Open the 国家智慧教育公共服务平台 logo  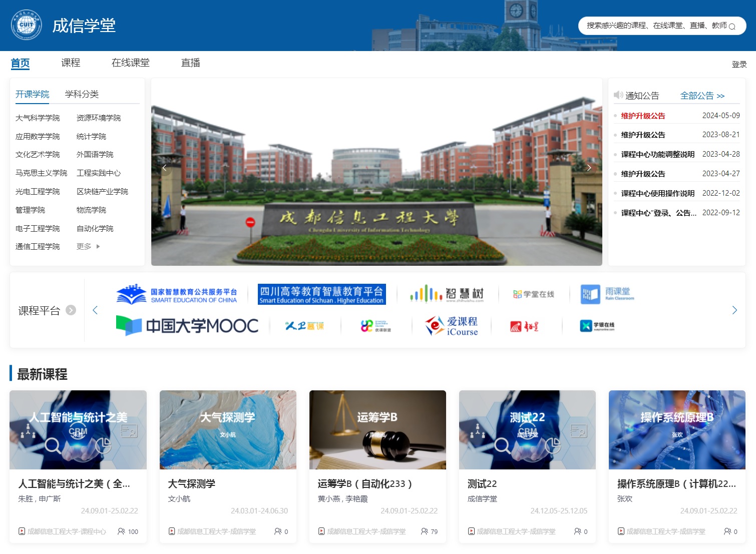tap(177, 294)
